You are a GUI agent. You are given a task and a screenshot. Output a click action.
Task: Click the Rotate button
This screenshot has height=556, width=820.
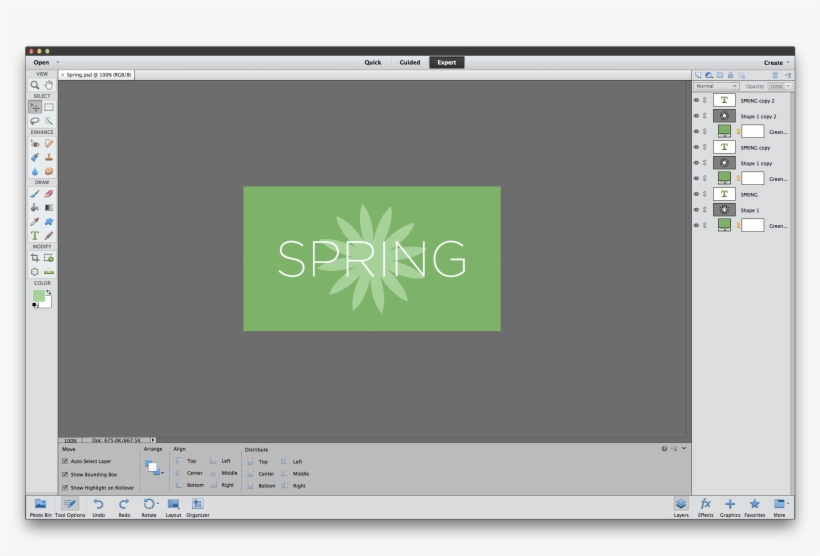coord(149,507)
